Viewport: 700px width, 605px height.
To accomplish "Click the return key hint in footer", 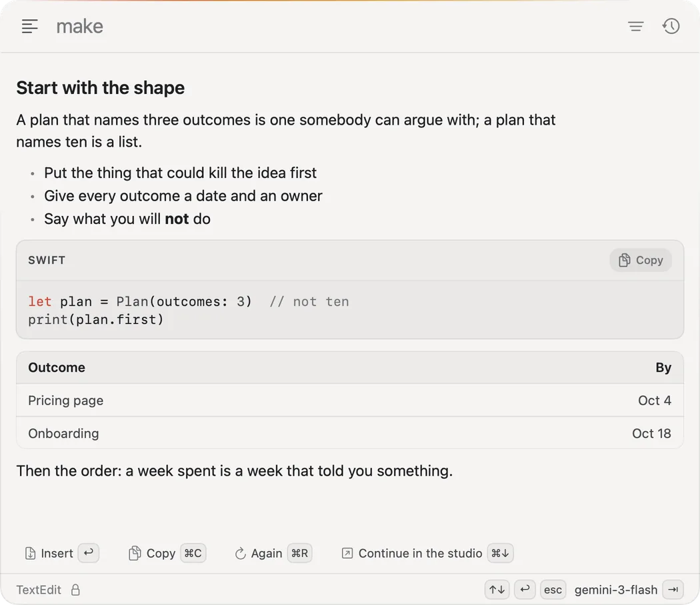I will point(525,590).
